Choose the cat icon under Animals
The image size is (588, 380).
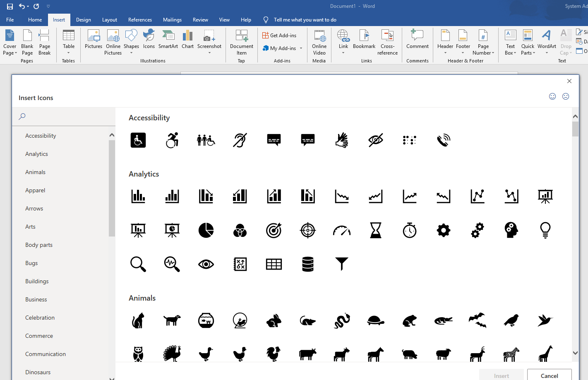[x=138, y=320]
